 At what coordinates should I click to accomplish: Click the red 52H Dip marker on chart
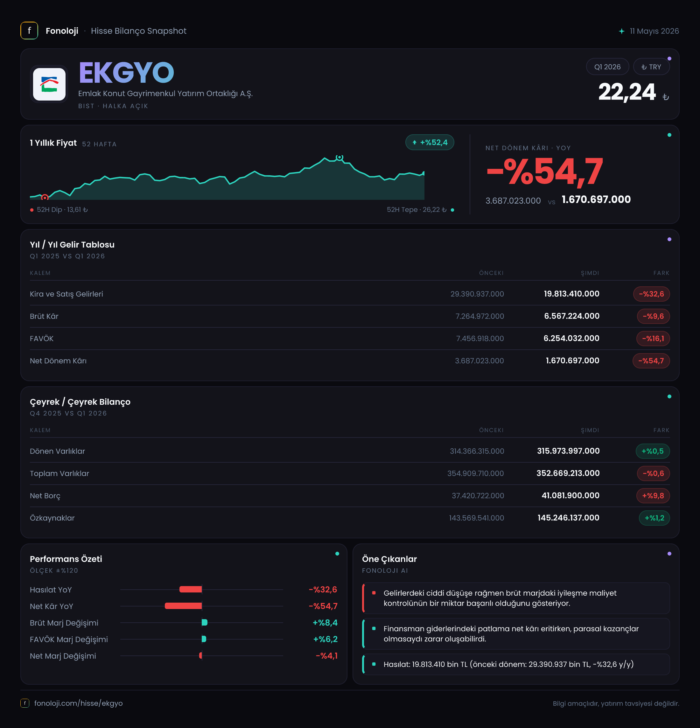click(x=45, y=197)
